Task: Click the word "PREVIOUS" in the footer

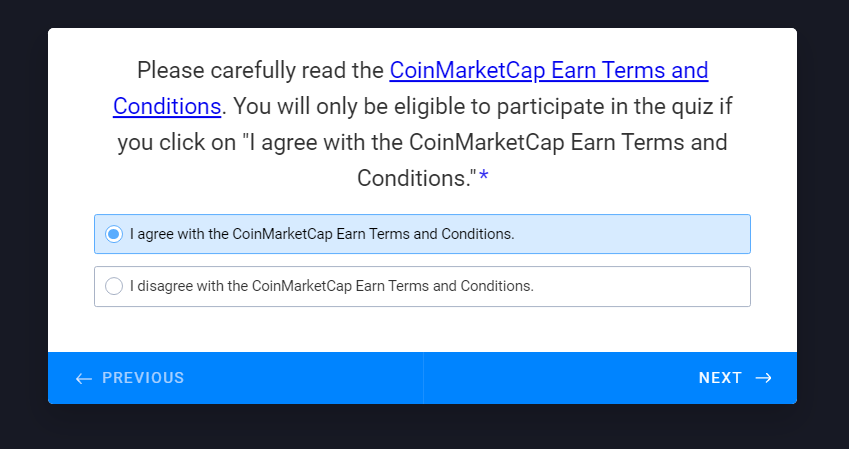Action: coord(143,378)
